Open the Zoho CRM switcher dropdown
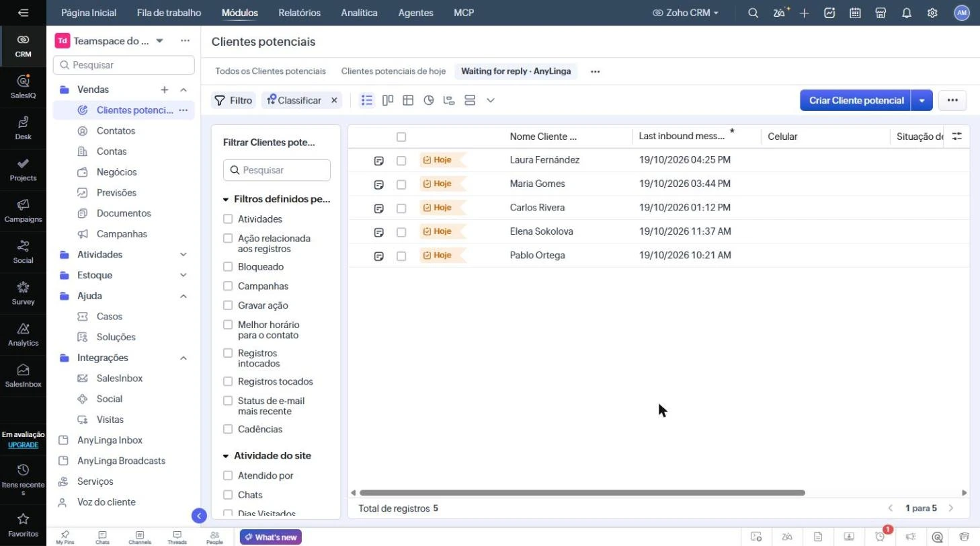 (686, 13)
